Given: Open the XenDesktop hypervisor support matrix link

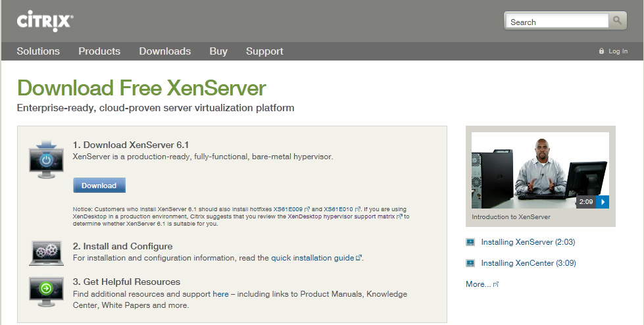Looking at the screenshot, I should click(x=341, y=216).
